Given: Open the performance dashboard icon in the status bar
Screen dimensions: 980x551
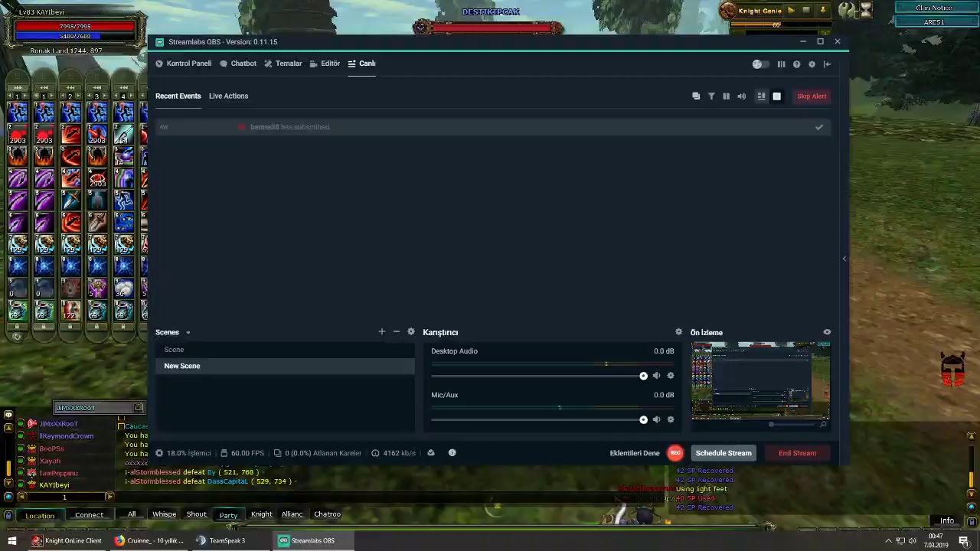Looking at the screenshot, I should coord(431,453).
